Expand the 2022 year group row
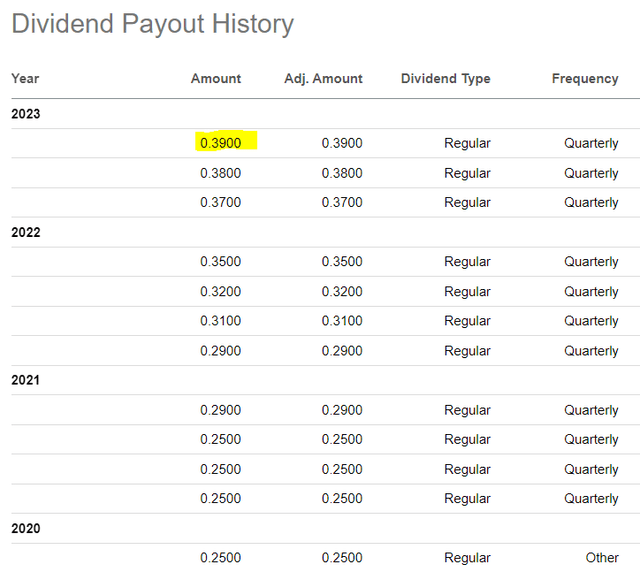 (x=26, y=232)
